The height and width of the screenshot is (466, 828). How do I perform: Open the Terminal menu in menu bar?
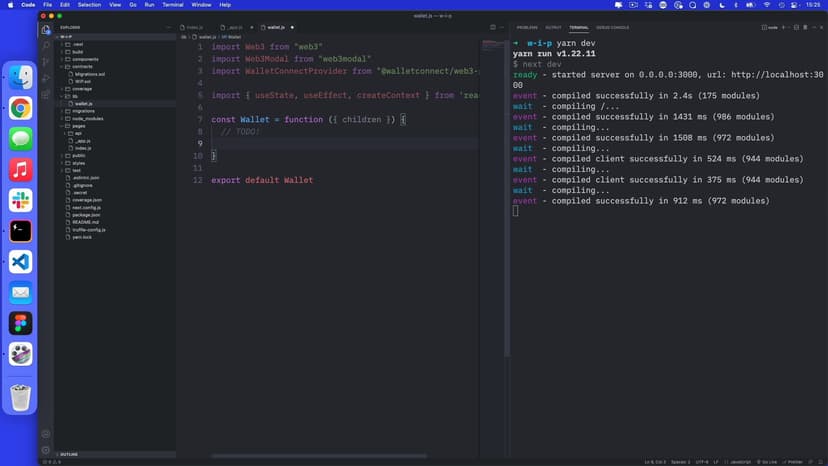[x=173, y=5]
